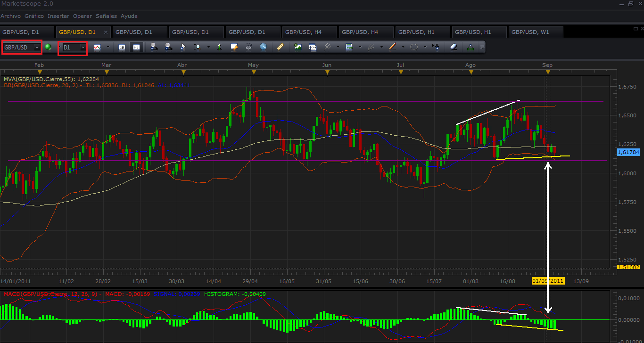Screen dimensions: 644x343
Task: Open the Archivo menu
Action: pyautogui.click(x=10, y=16)
